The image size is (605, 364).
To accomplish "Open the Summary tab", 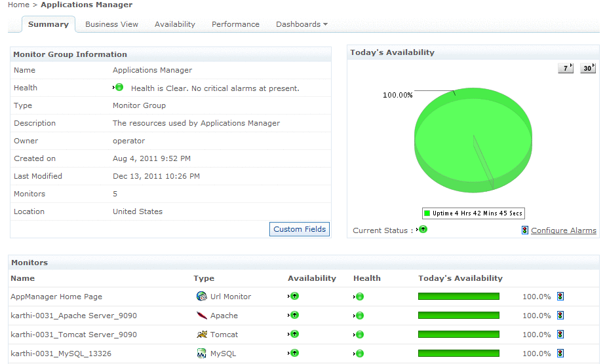I will pyautogui.click(x=49, y=24).
